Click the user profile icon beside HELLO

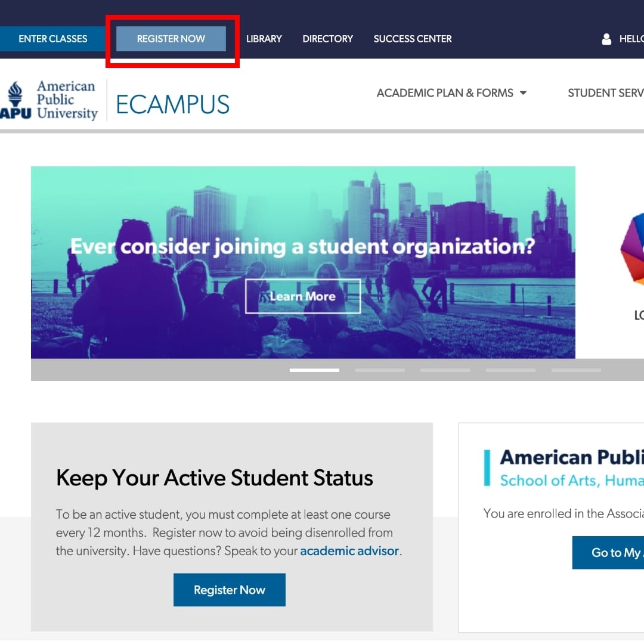(606, 39)
